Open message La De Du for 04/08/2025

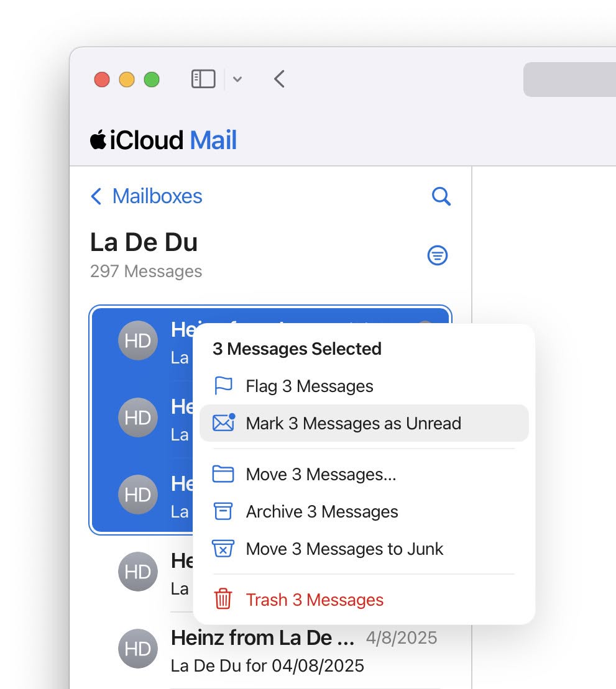[x=267, y=666]
